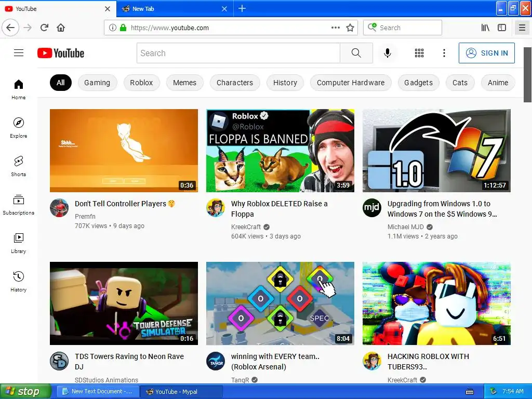The width and height of the screenshot is (532, 399).
Task: Open KreekCraft channel link under Floppa video
Action: 246,227
